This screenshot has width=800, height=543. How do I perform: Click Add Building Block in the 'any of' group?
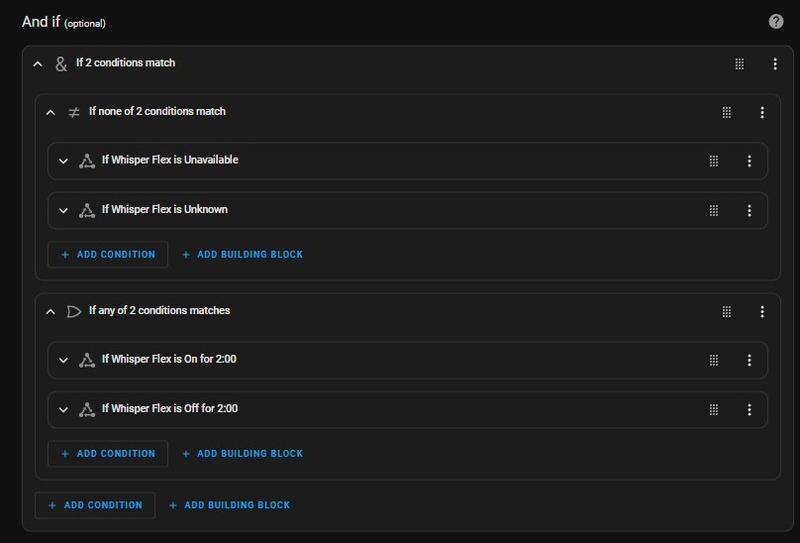tap(242, 453)
